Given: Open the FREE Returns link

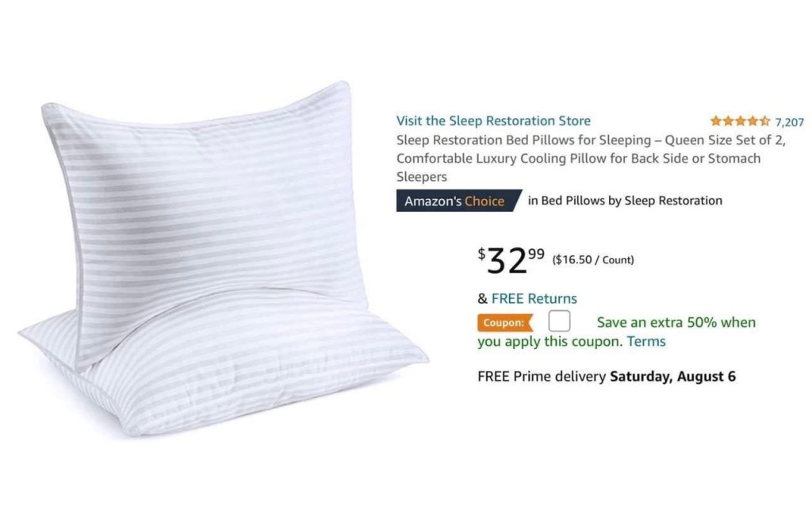Looking at the screenshot, I should coord(534,298).
